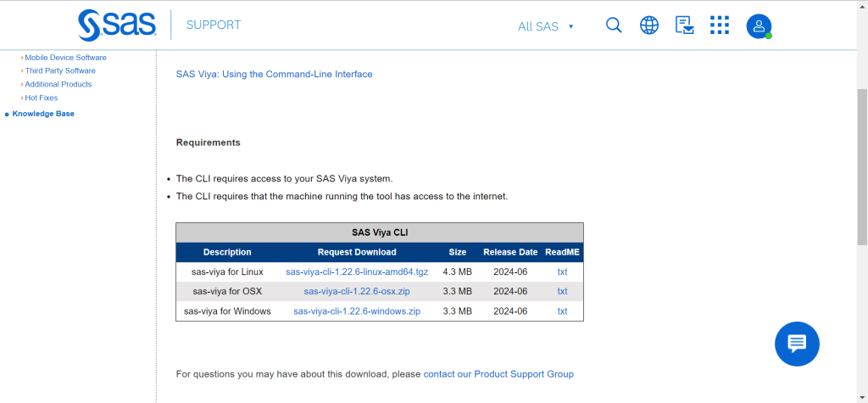
Task: Open the apps grid icon
Action: point(720,25)
